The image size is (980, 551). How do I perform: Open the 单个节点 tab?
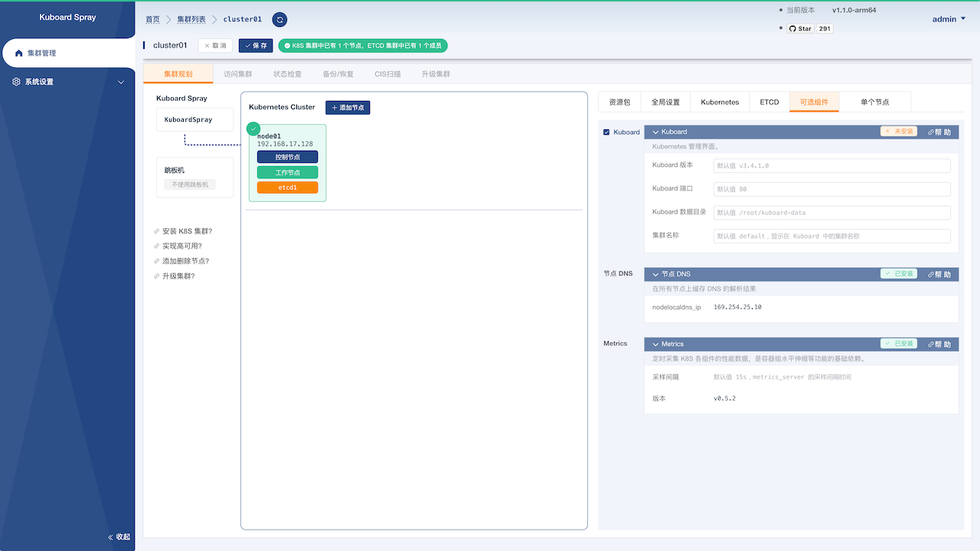[875, 102]
